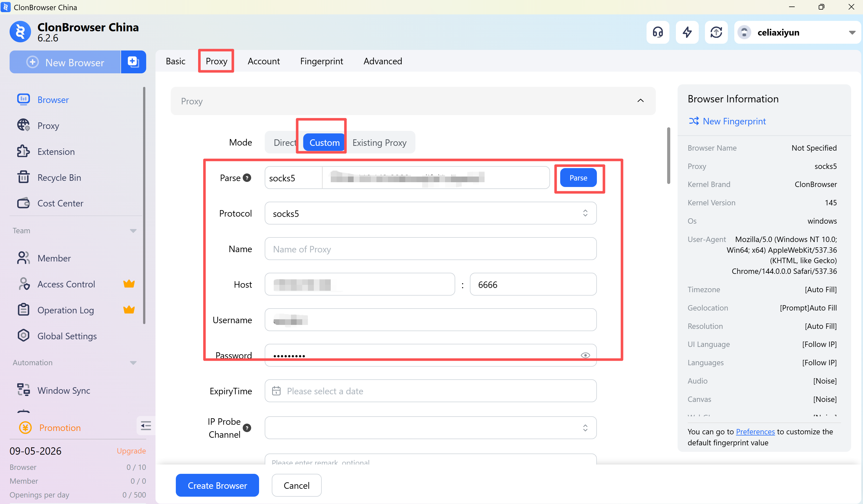Click the New Fingerprint shuffle icon
The height and width of the screenshot is (504, 863).
tap(694, 121)
